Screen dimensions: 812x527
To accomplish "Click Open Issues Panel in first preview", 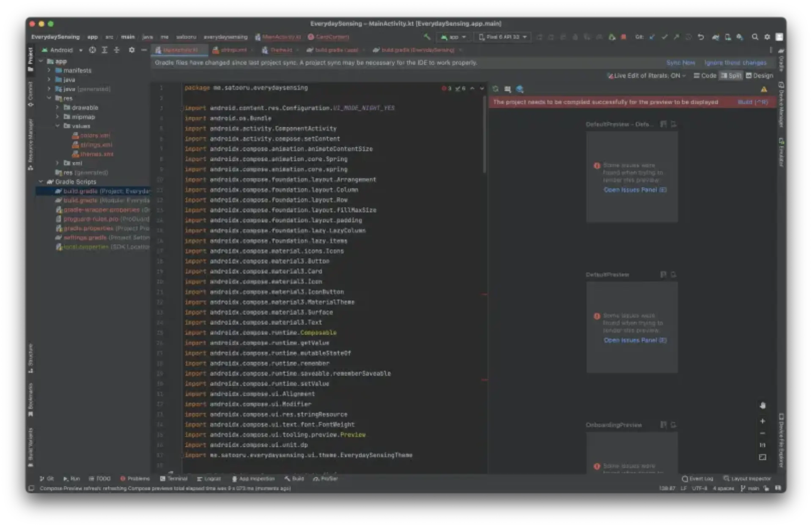I will click(635, 190).
